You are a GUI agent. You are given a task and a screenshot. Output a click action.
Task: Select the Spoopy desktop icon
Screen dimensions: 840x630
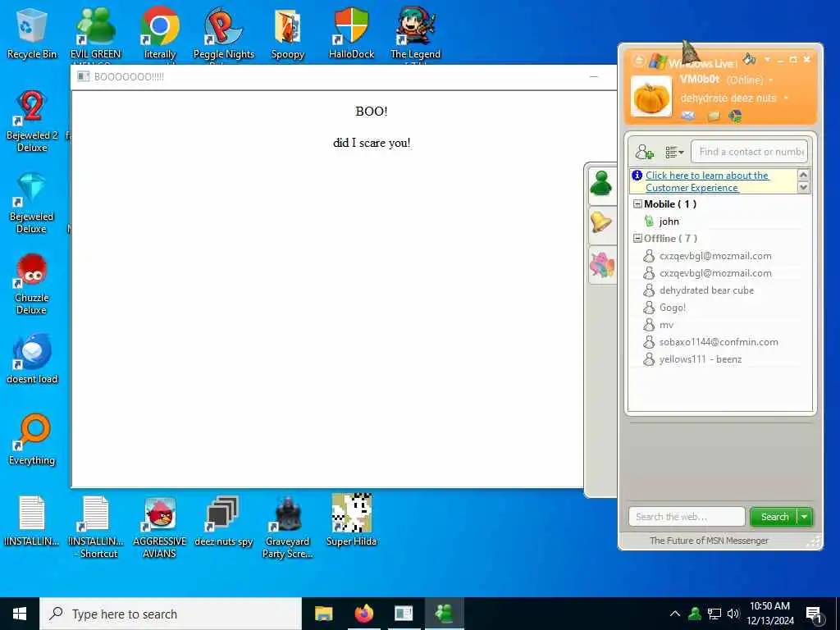click(288, 33)
